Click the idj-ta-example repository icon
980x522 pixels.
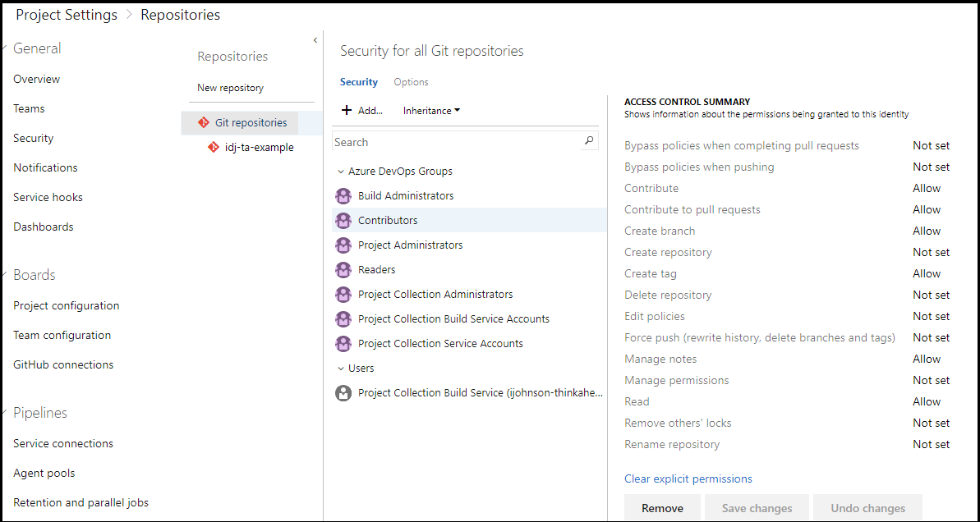[x=214, y=148]
